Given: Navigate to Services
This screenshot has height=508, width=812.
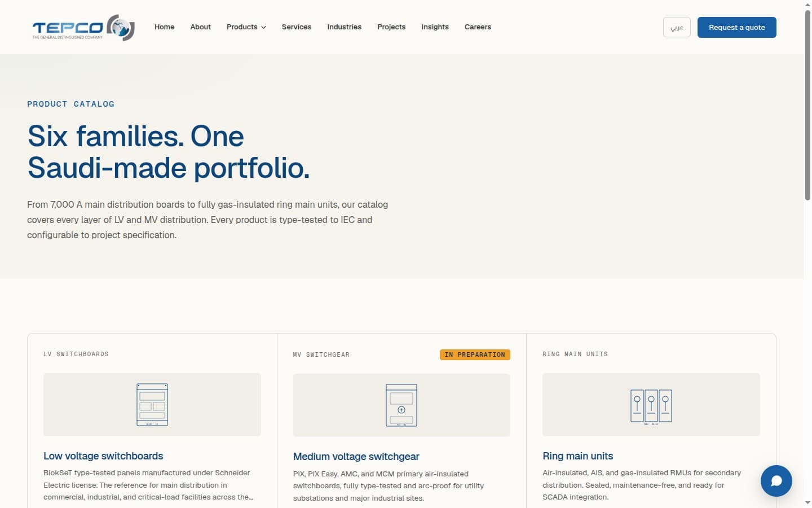Looking at the screenshot, I should (297, 27).
